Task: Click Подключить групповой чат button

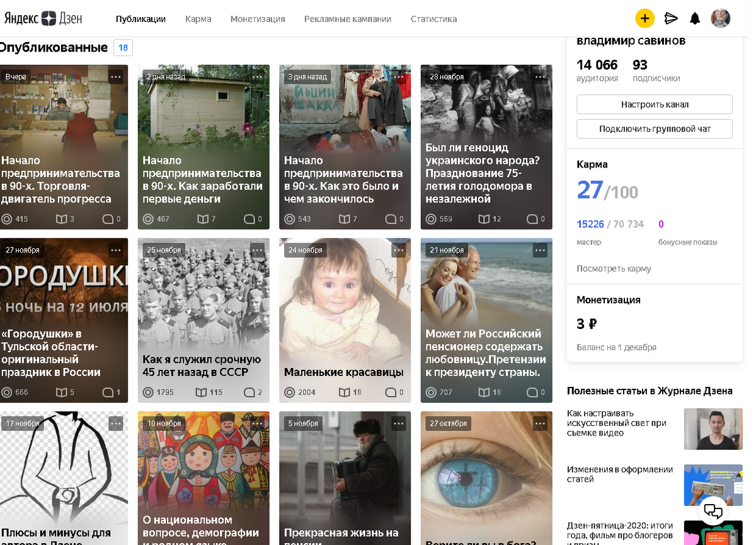Action: click(x=655, y=129)
